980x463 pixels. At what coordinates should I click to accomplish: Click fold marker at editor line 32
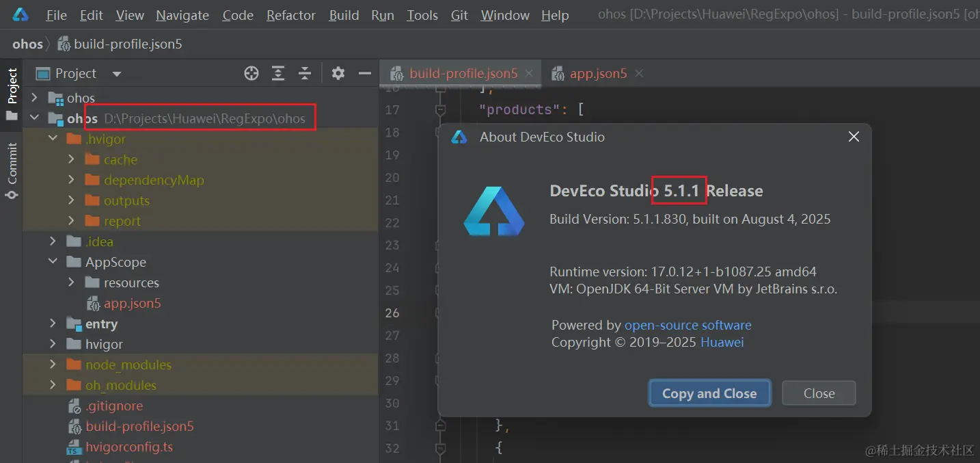point(441,449)
